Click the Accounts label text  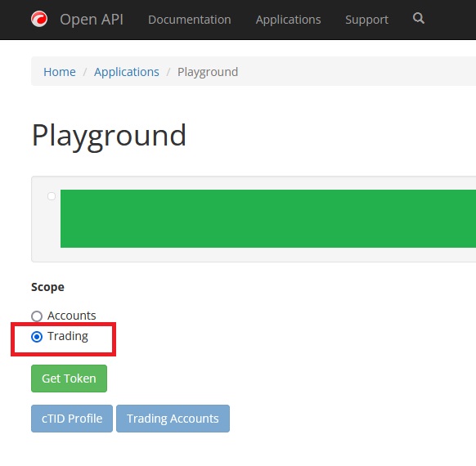coord(72,316)
